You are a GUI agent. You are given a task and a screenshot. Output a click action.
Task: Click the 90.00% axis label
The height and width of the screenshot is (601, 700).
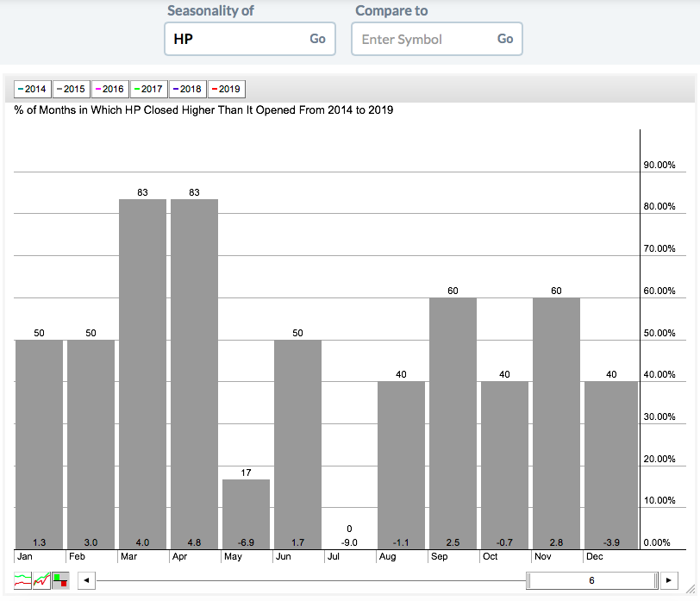point(659,165)
